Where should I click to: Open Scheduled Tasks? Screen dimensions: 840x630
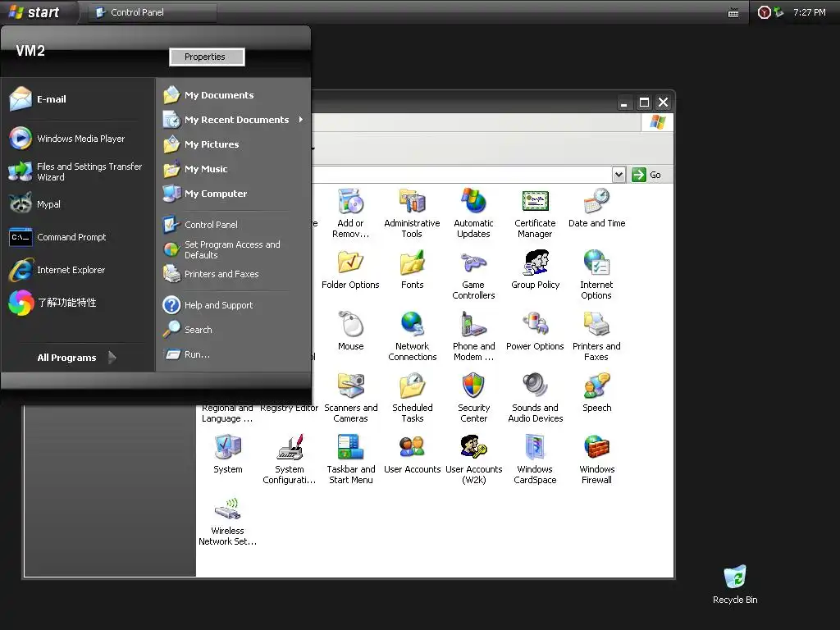(x=412, y=398)
